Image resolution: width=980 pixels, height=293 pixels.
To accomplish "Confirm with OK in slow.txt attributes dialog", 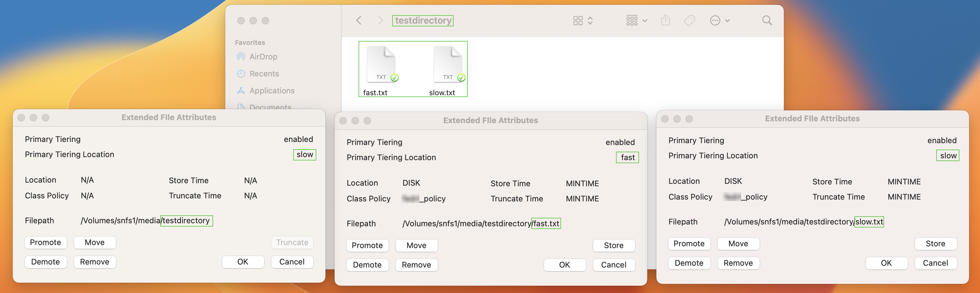I will pyautogui.click(x=886, y=263).
